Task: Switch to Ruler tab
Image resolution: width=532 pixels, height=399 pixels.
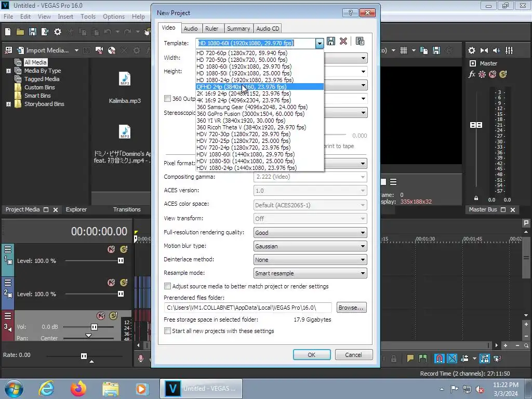Action: (212, 29)
